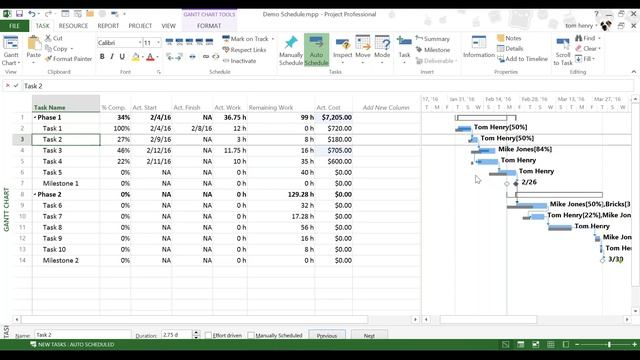Toggle the Manually Scheduled checkbox
This screenshot has width=640, height=360.
(251, 335)
